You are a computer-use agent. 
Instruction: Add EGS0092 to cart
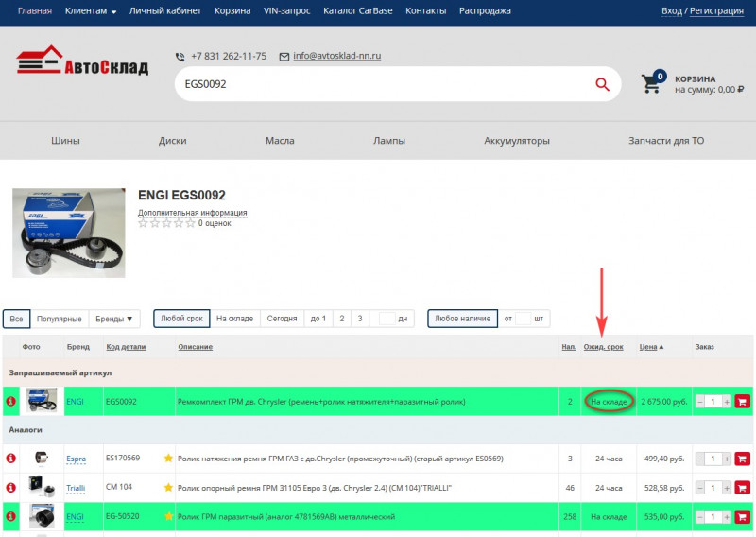(743, 401)
